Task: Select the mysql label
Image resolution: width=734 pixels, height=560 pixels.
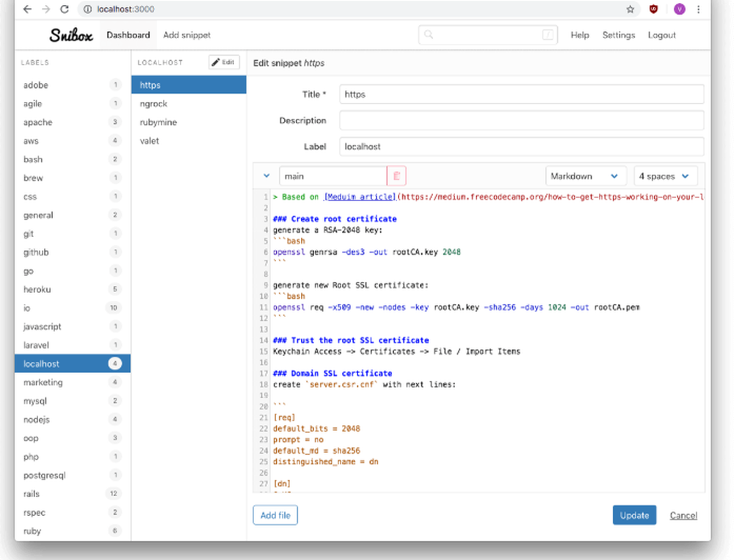Action: coord(73,401)
